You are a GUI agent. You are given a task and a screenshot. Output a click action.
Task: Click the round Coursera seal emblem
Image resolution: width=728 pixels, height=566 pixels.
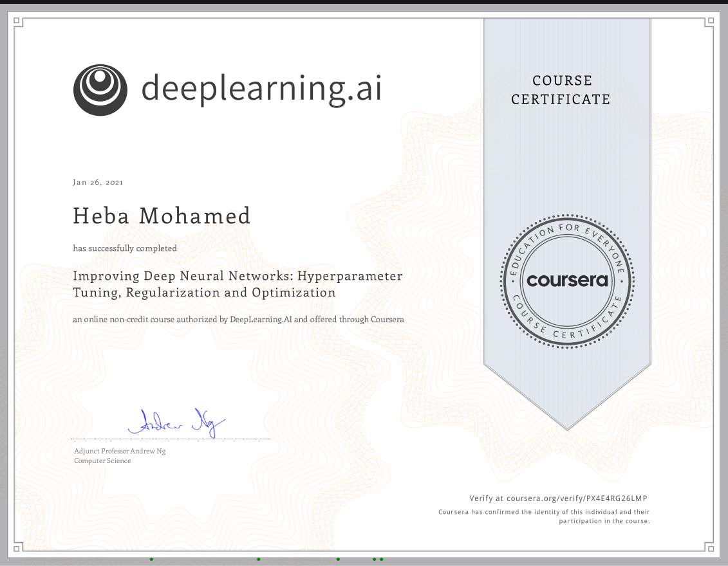click(566, 280)
